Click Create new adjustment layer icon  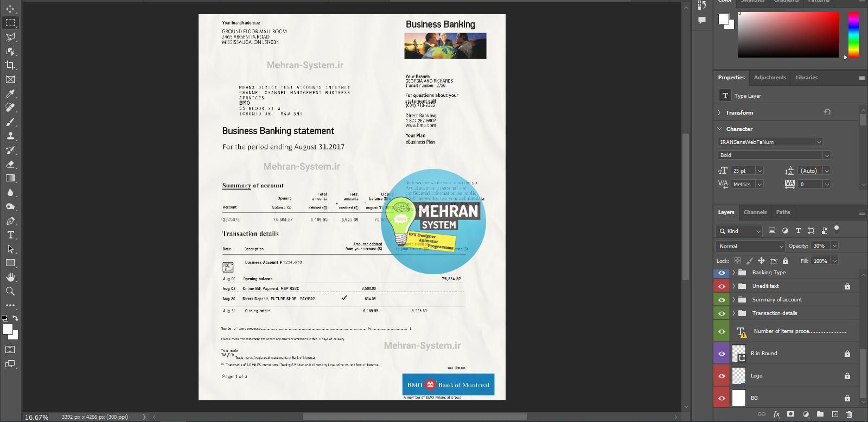point(806,414)
